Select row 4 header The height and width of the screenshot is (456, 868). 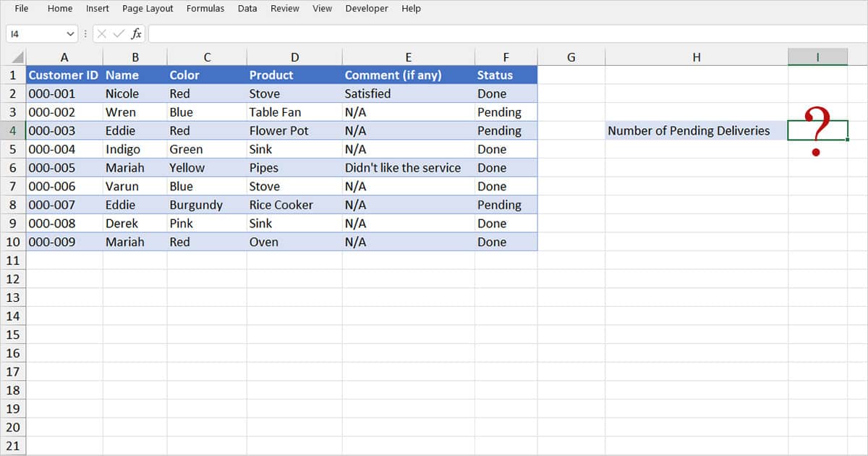[x=12, y=130]
